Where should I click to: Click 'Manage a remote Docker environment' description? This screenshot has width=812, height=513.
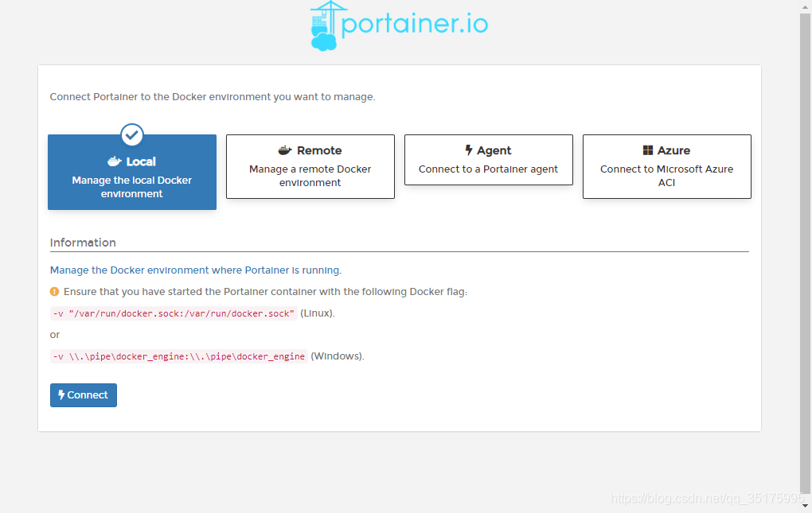310,176
